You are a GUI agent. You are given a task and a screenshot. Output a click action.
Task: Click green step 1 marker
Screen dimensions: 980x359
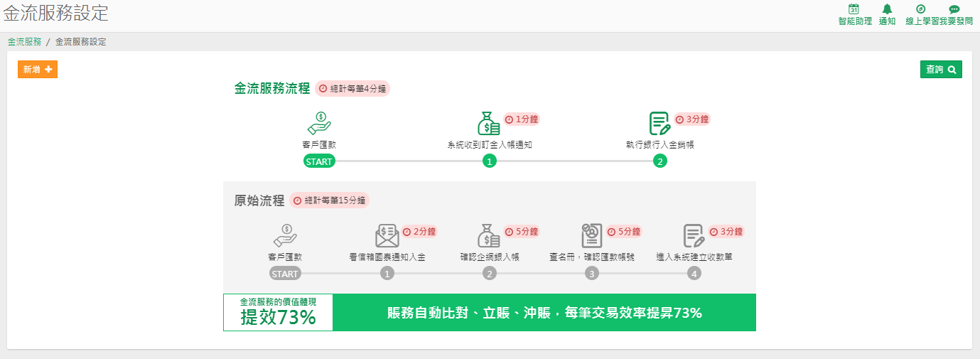(x=489, y=161)
